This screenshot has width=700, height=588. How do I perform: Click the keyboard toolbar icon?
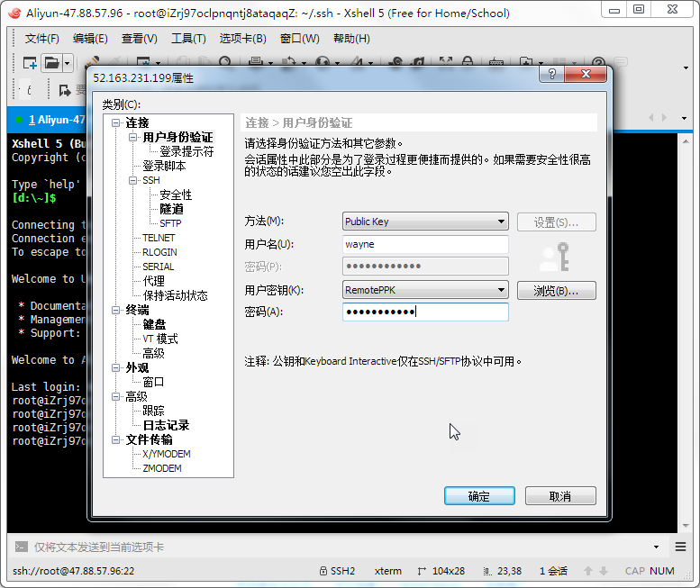pyautogui.click(x=496, y=62)
